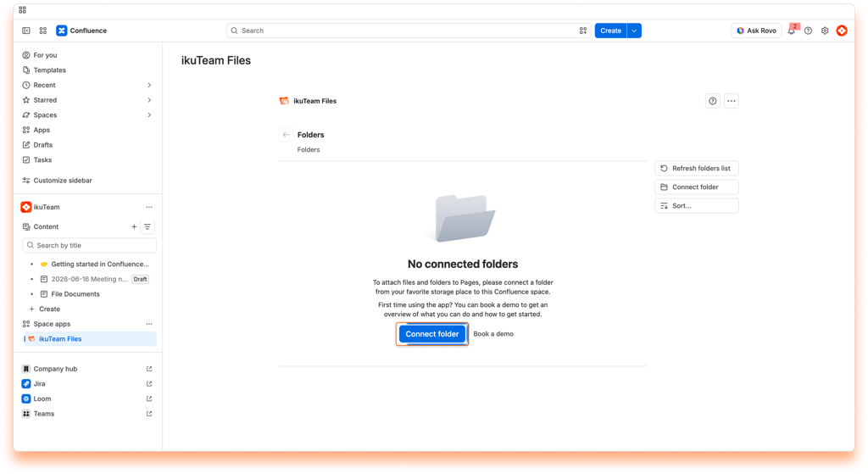Expand the Recent section chevron
The width and height of the screenshot is (868, 474).
coord(149,86)
